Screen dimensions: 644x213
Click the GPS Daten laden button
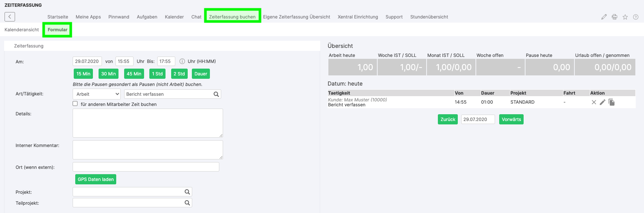[x=96, y=179]
